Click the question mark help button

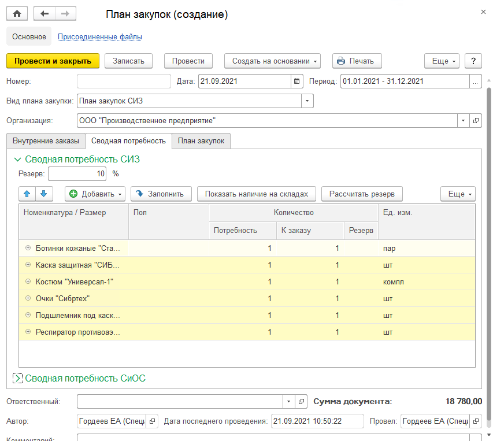[x=473, y=61]
